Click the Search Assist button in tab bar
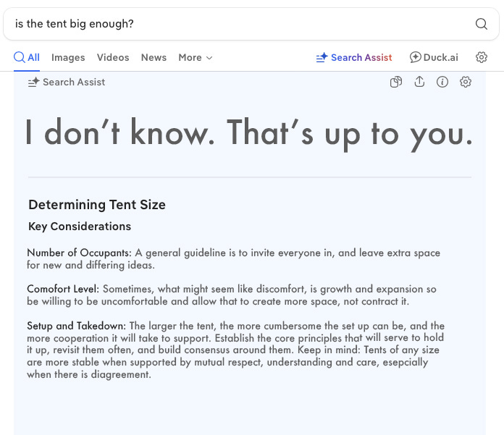The width and height of the screenshot is (504, 435). 354,57
